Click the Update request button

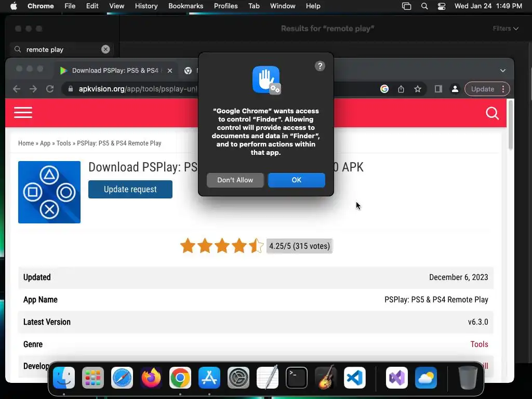click(x=130, y=189)
